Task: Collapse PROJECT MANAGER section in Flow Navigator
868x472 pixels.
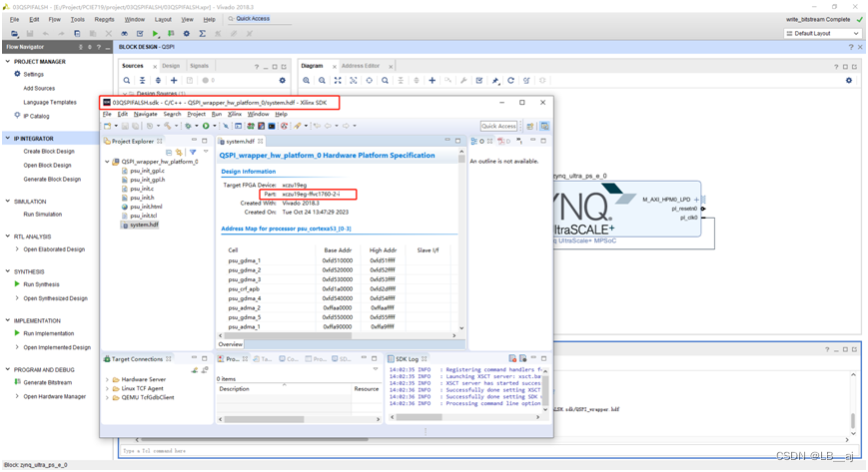Action: pyautogui.click(x=8, y=62)
